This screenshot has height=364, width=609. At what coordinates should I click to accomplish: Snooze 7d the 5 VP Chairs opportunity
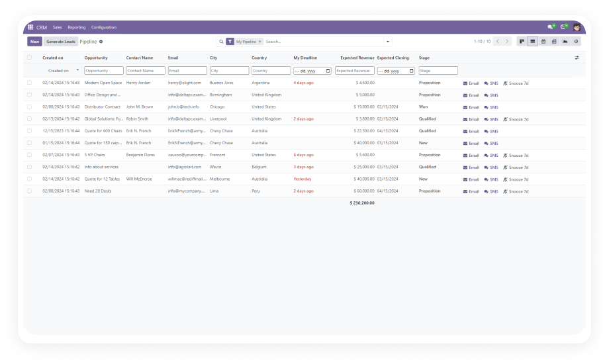[x=516, y=156]
